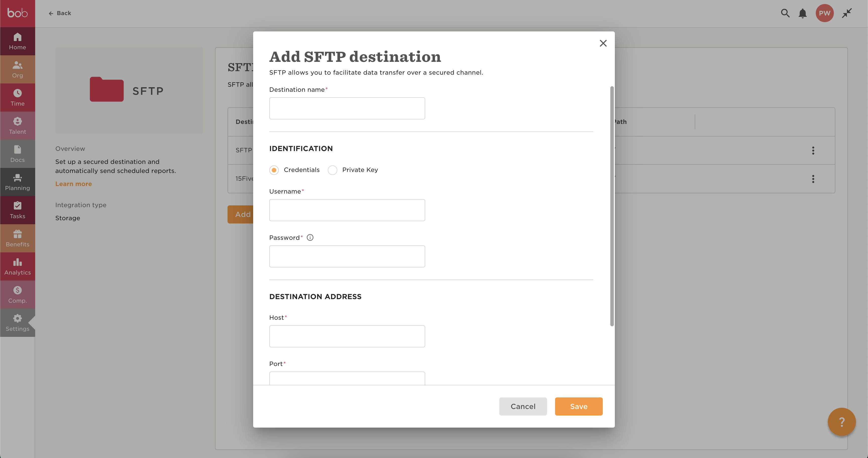Click the Cancel button
Image resolution: width=868 pixels, height=458 pixels.
tap(523, 406)
